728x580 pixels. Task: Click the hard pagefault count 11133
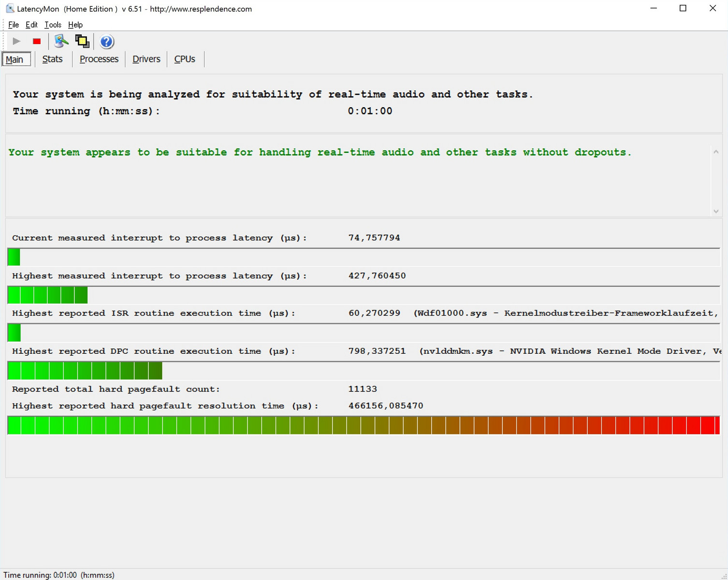pos(363,389)
